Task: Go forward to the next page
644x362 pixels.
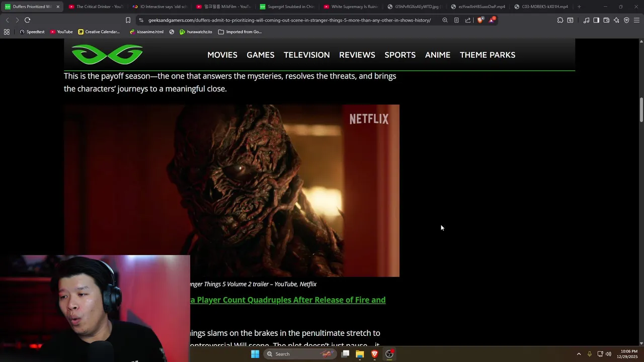Action: [17, 20]
